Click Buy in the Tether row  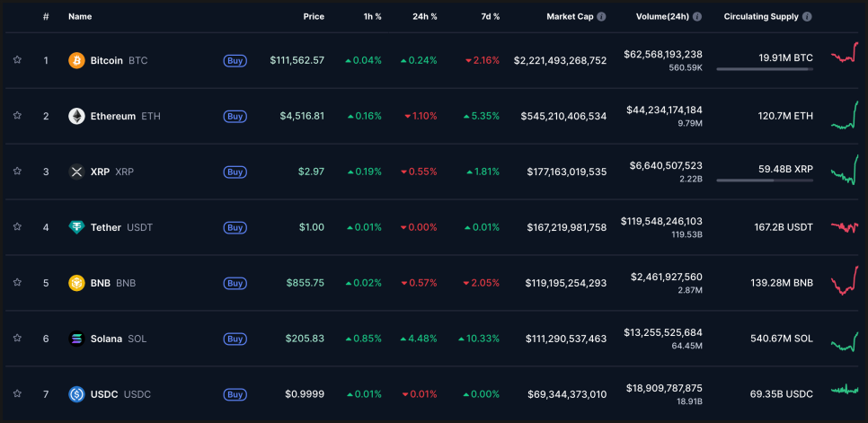[x=235, y=227]
